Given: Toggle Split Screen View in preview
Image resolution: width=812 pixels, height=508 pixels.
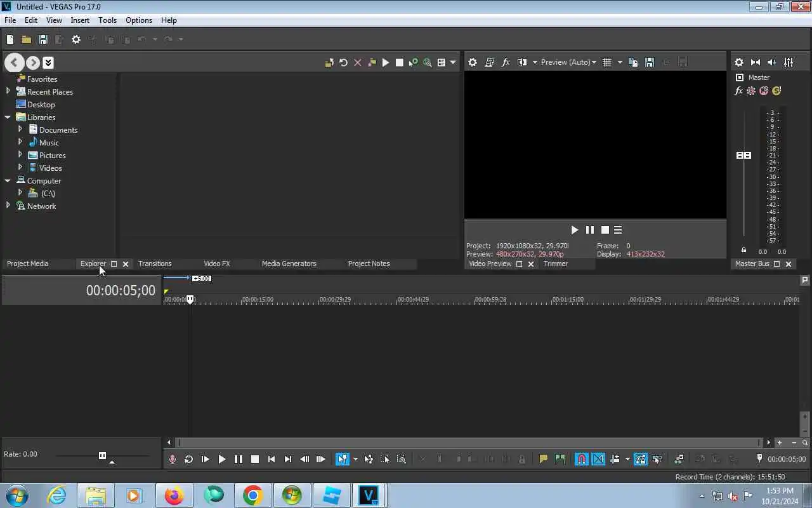Looking at the screenshot, I should click(522, 62).
